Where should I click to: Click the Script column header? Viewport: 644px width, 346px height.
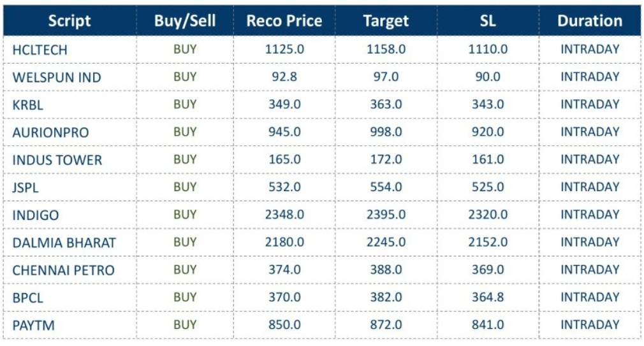click(70, 21)
